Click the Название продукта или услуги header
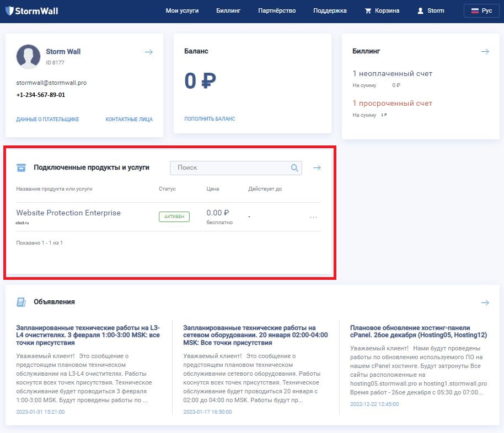 pyautogui.click(x=55, y=189)
